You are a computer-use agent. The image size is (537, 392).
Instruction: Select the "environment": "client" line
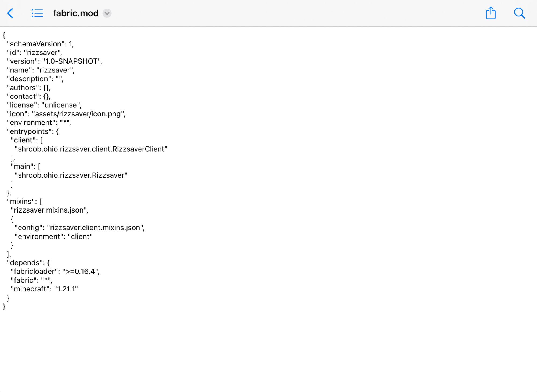tap(53, 236)
